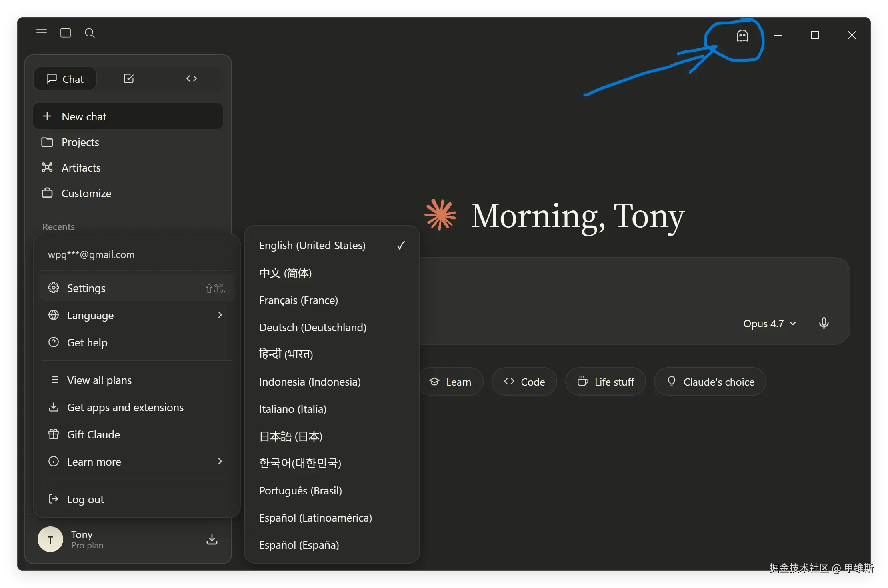Select Get apps and extensions

[136, 407]
